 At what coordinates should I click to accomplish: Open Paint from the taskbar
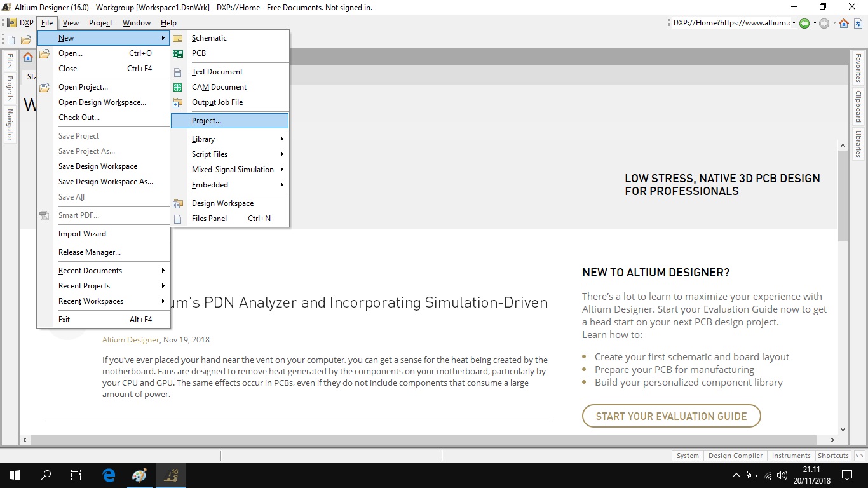139,475
